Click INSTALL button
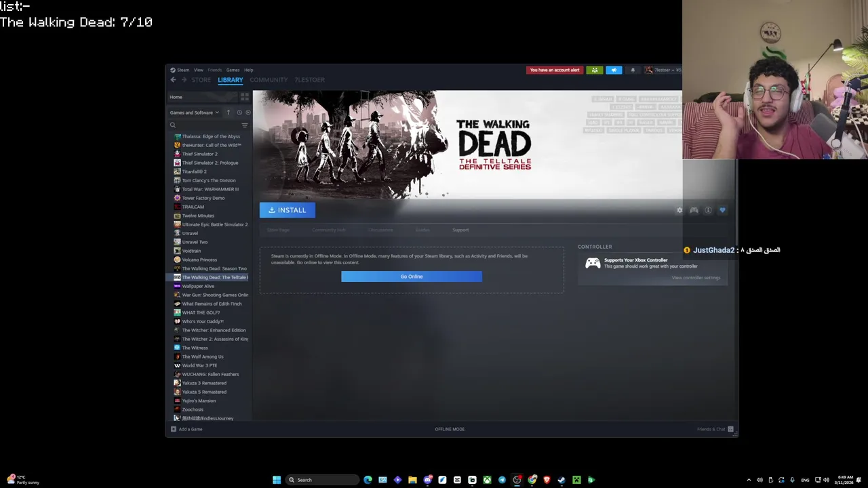Viewport: 868px width, 488px height. click(287, 210)
